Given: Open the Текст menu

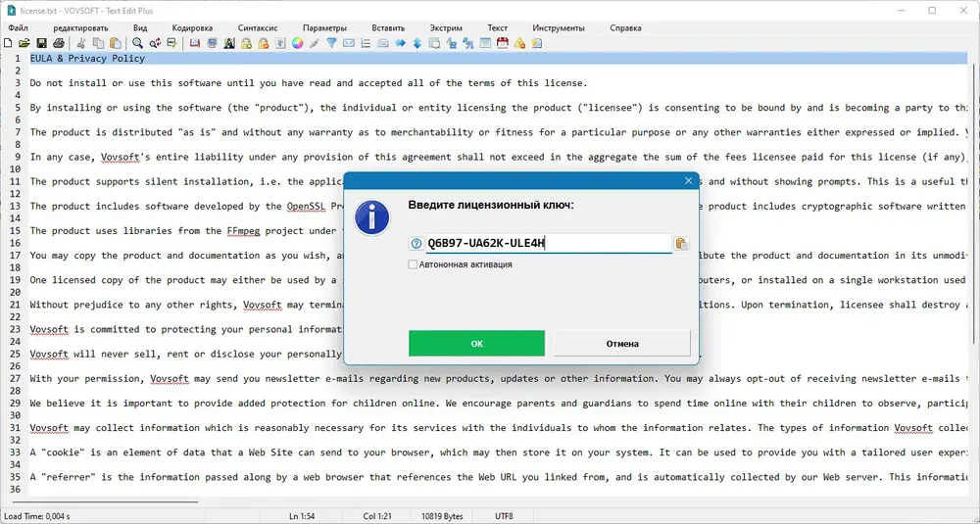Looking at the screenshot, I should pos(498,28).
